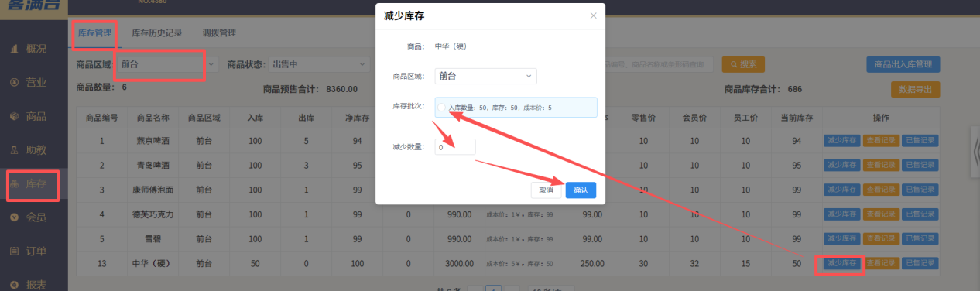Click 已售记录 for 青岛啤酒 row
The height and width of the screenshot is (291, 980).
click(920, 165)
